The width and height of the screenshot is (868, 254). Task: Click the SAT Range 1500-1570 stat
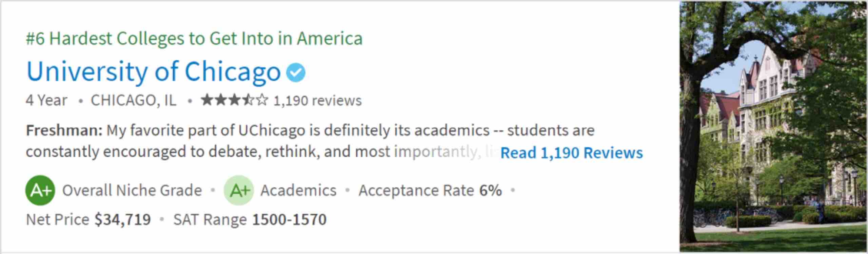pyautogui.click(x=250, y=219)
